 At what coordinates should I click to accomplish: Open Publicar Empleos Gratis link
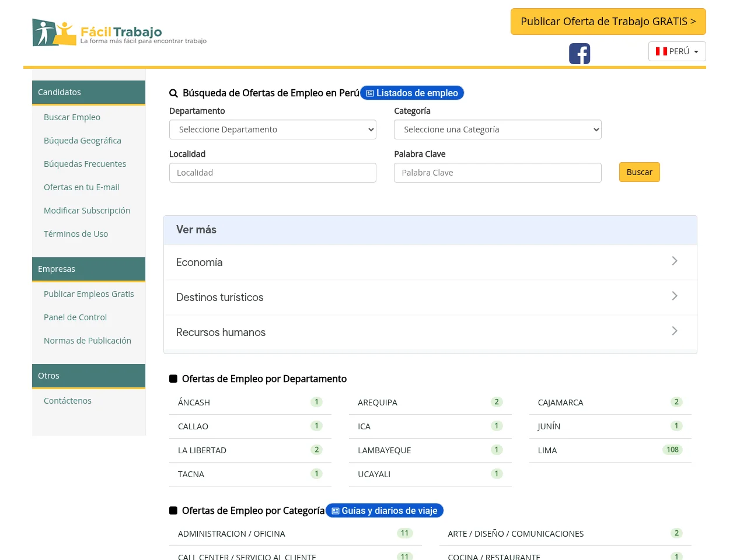[x=89, y=294]
